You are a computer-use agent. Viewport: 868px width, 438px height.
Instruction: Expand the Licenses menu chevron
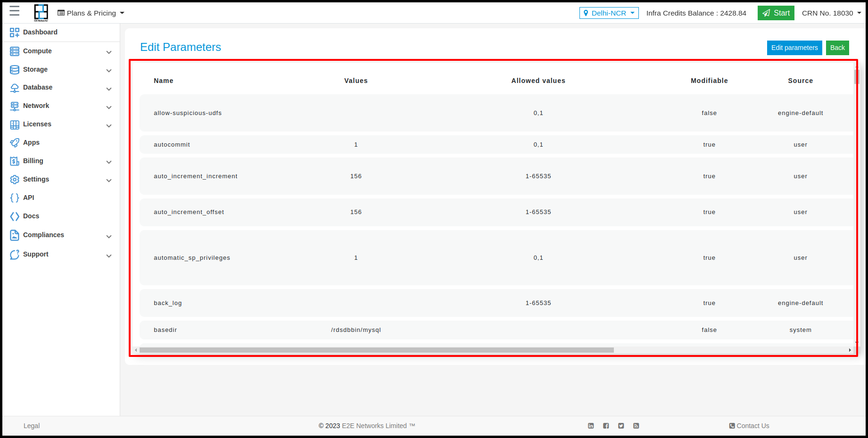click(109, 125)
